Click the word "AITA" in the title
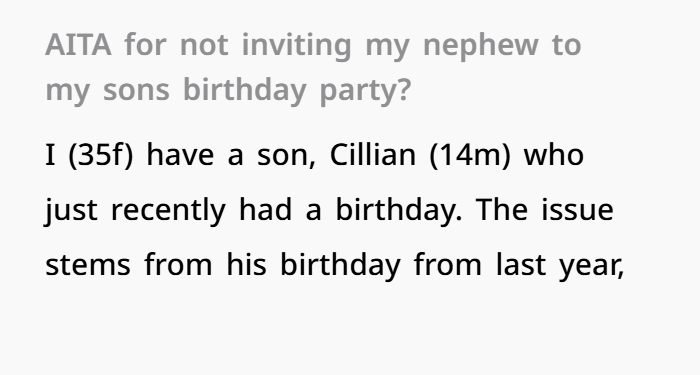The height and width of the screenshot is (375, 700). pos(78,45)
